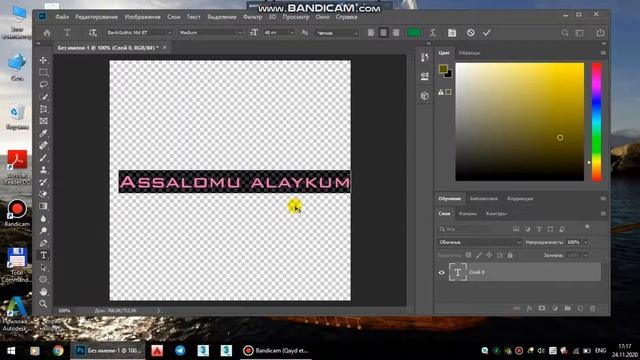Select the Brush tool
This screenshot has height=360, width=640.
pos(43,158)
